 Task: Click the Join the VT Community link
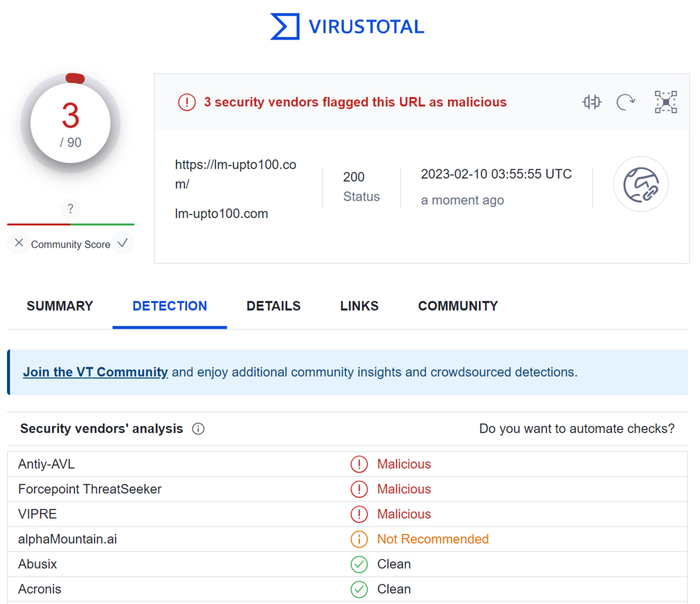(x=96, y=372)
